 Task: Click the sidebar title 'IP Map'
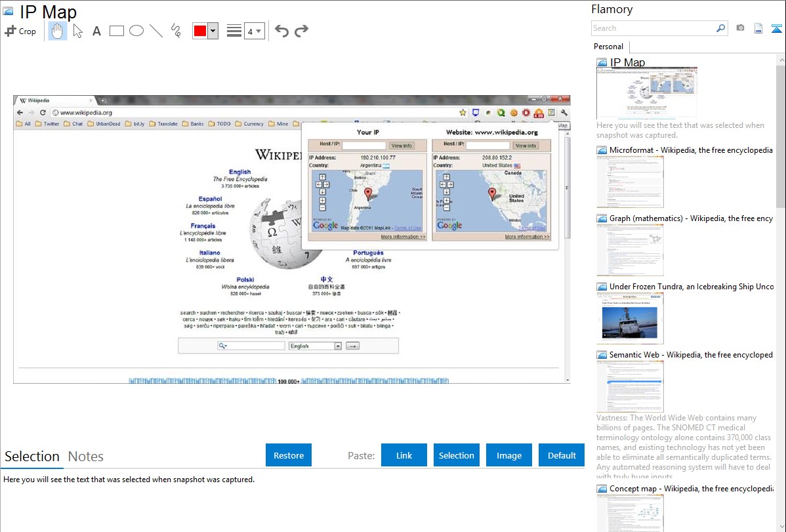pos(628,63)
